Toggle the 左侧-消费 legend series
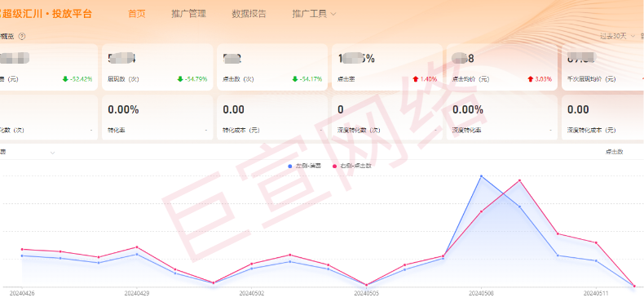The image size is (644, 302). click(305, 167)
